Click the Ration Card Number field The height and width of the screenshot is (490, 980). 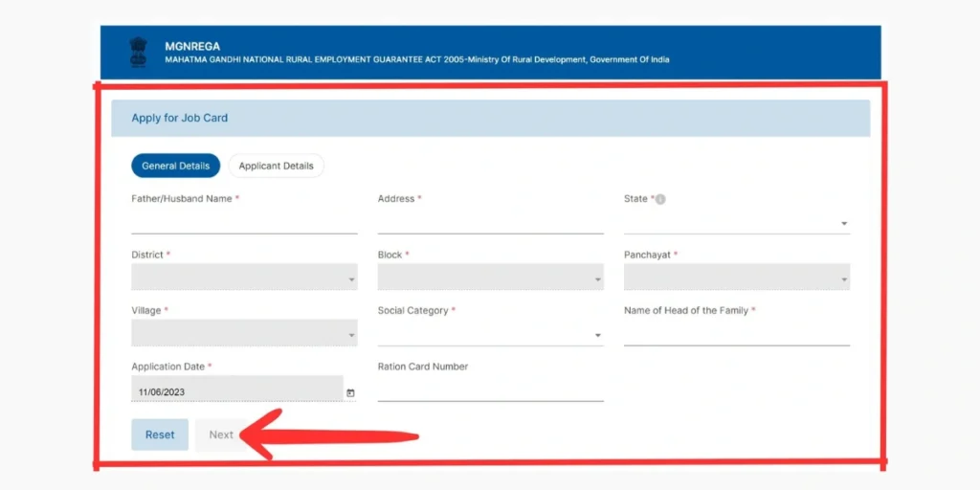[490, 390]
